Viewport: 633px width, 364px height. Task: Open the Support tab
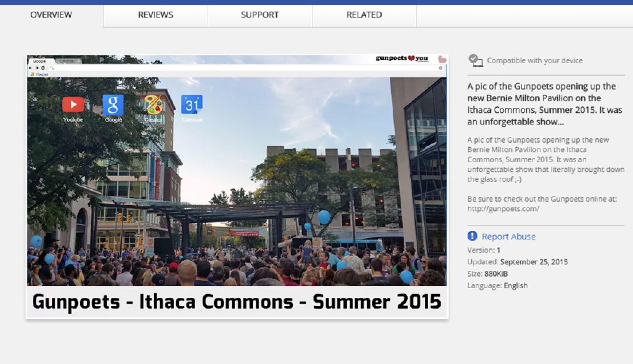pyautogui.click(x=260, y=15)
